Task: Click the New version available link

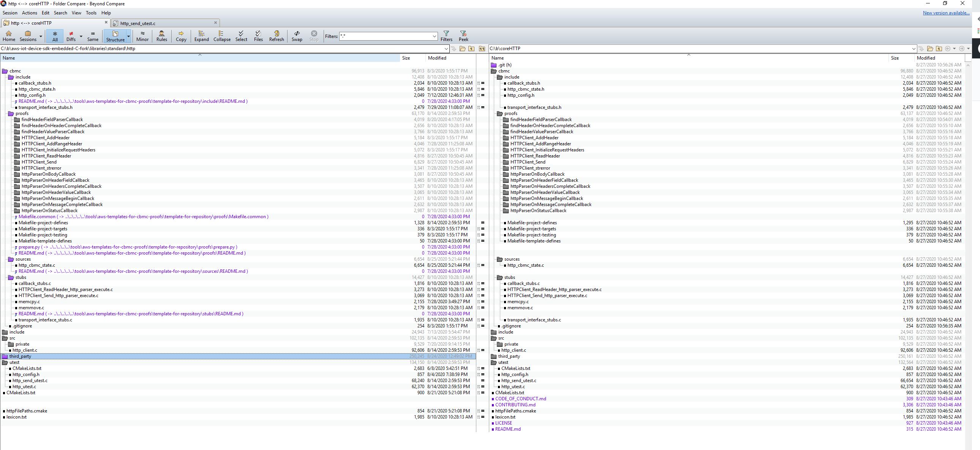Action: pyautogui.click(x=946, y=13)
